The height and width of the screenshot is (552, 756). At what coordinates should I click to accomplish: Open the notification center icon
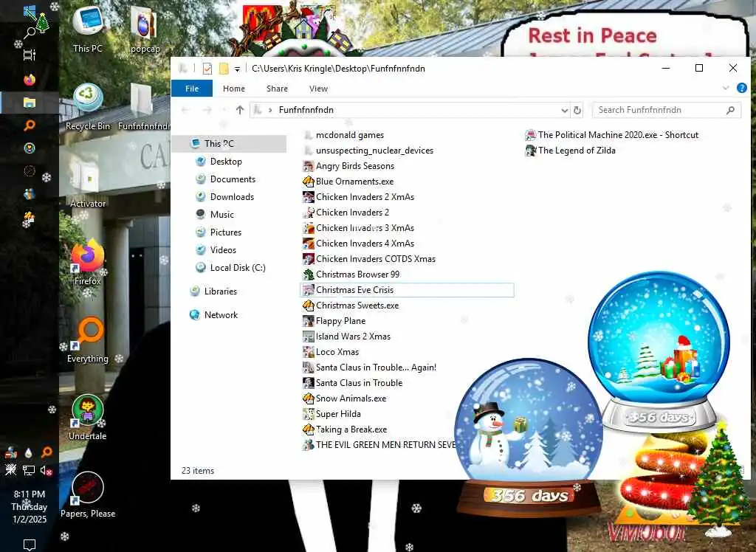pos(30,545)
